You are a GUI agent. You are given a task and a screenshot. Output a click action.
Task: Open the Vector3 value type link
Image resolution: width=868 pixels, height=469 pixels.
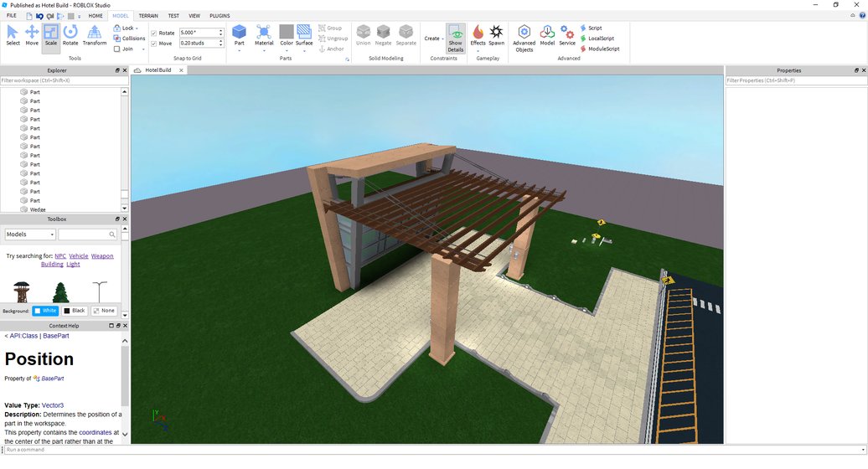tap(53, 405)
